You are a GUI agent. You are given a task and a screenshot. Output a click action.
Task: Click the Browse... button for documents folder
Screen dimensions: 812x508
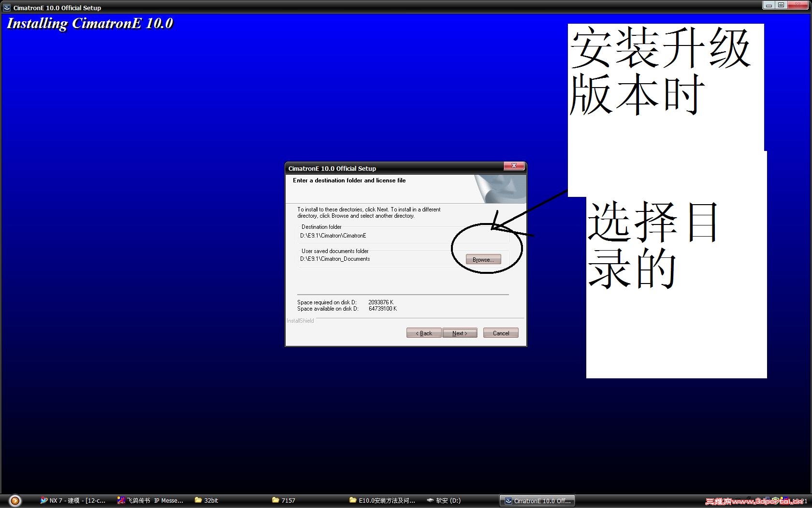(x=483, y=260)
